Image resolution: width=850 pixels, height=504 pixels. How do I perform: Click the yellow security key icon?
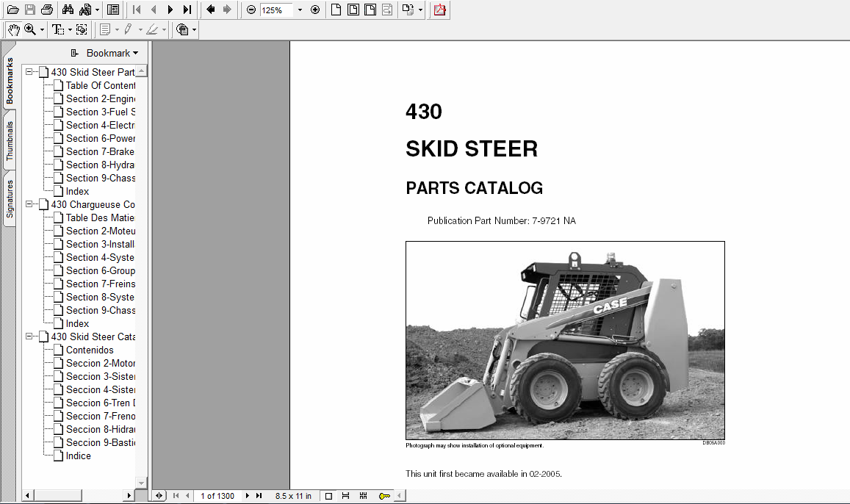384,496
